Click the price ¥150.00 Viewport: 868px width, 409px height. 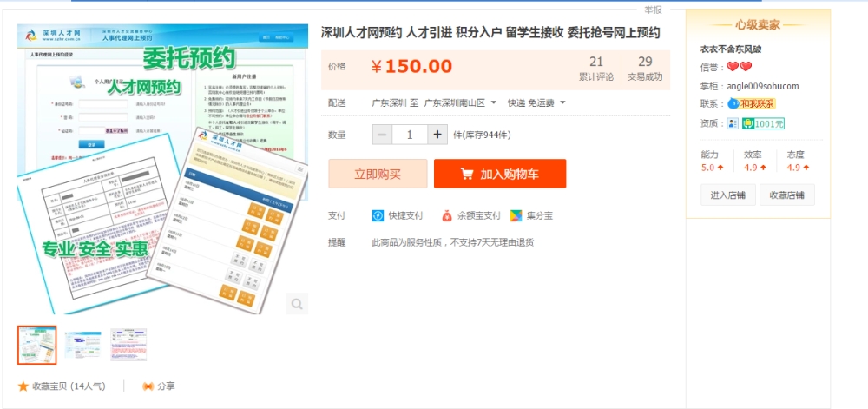(411, 66)
